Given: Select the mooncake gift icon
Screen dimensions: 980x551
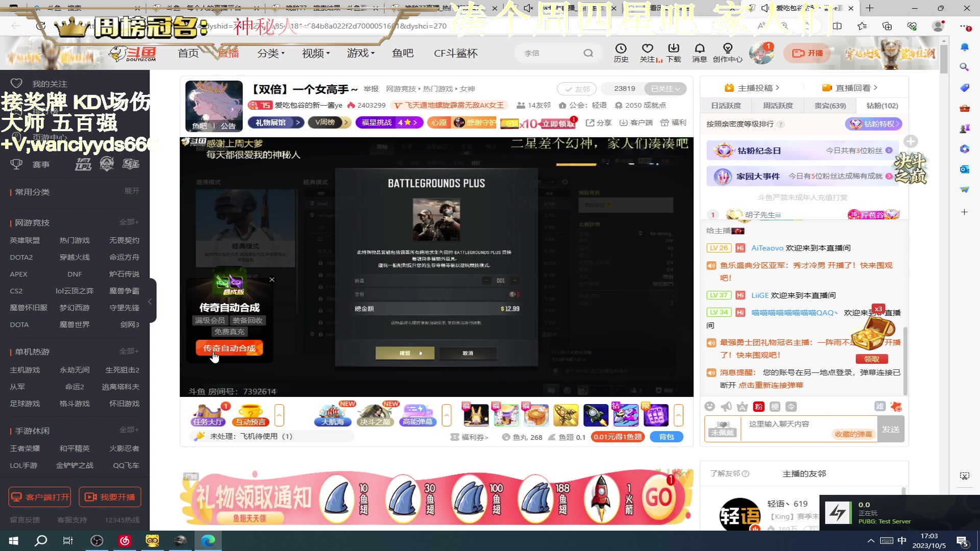Looking at the screenshot, I should pos(536,415).
